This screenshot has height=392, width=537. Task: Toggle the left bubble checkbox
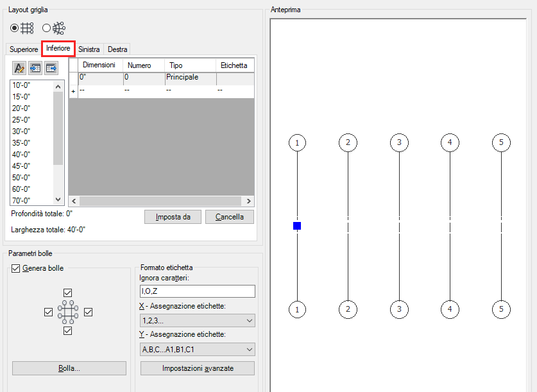point(48,312)
